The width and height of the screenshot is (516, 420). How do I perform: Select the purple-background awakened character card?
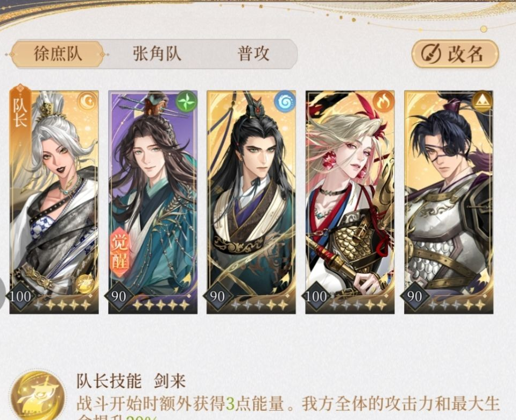pyautogui.click(x=153, y=202)
